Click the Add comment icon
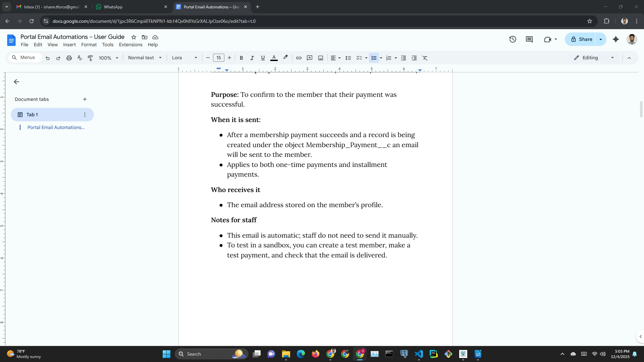The height and width of the screenshot is (362, 644). click(310, 58)
